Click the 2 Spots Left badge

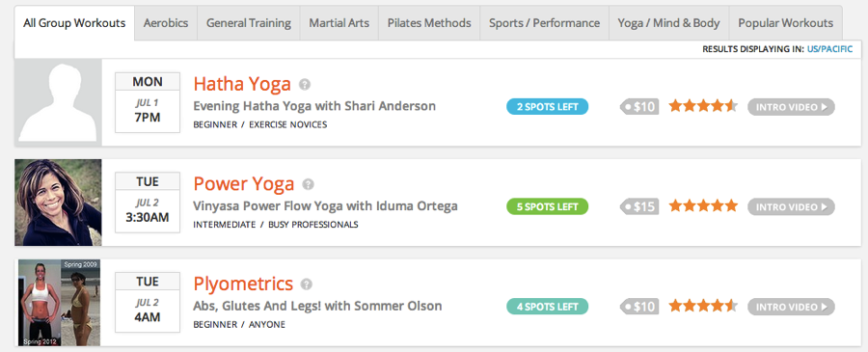click(x=547, y=107)
